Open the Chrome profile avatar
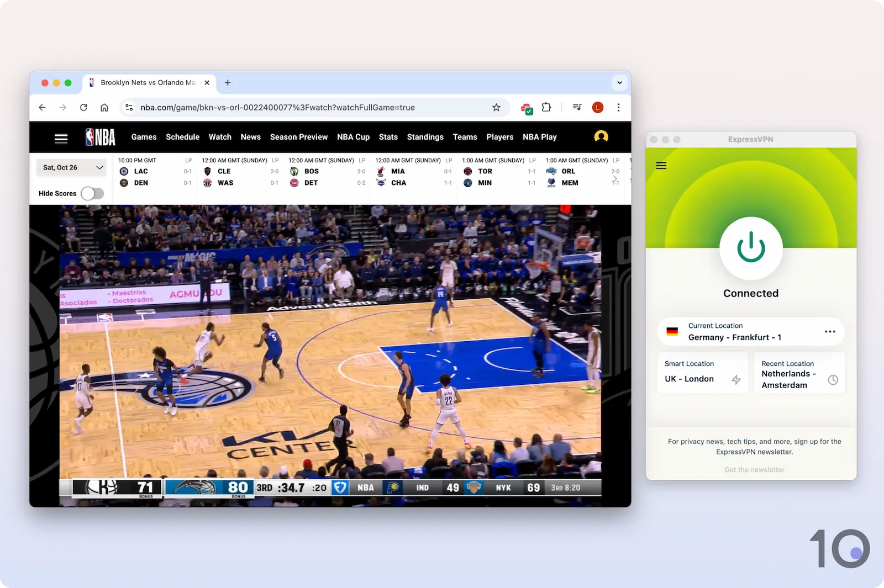 coord(598,108)
